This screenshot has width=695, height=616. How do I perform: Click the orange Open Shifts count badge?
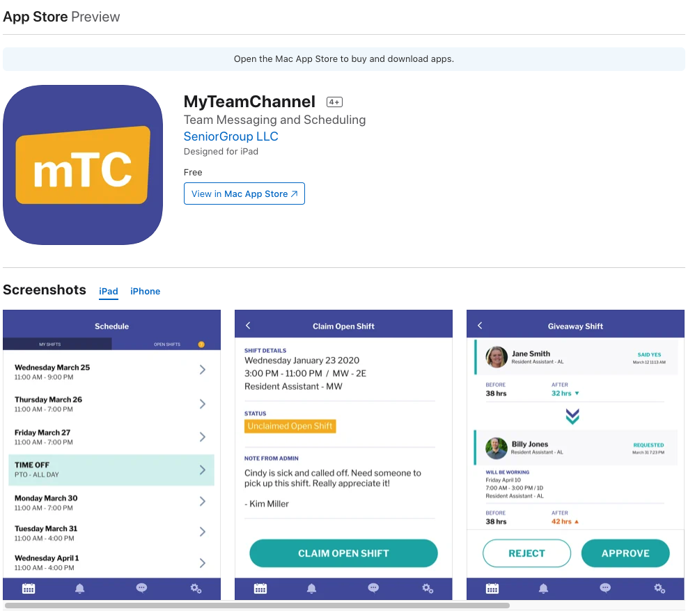tap(201, 345)
